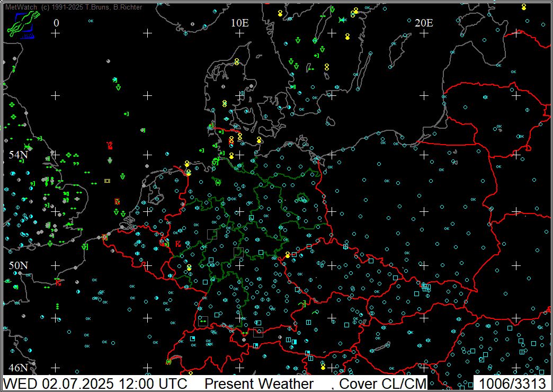Click the yellow symbol in the top-right corner
Screen dimensions: 553x392
click(x=524, y=7)
